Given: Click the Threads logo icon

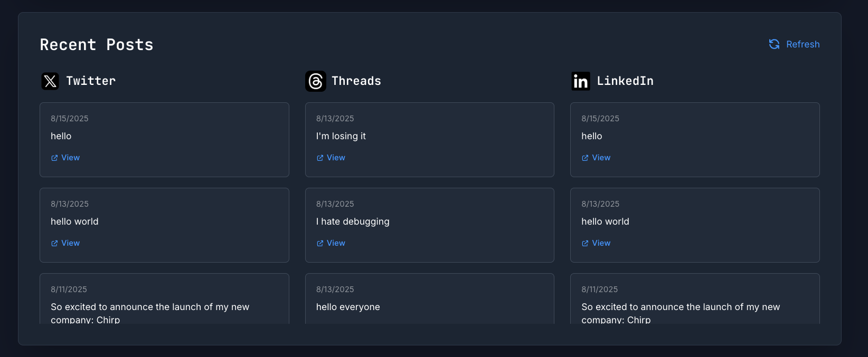Looking at the screenshot, I should point(315,81).
